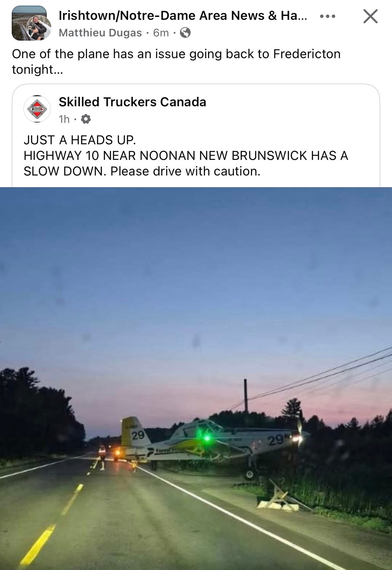The image size is (392, 570).
Task: Tap the globe public-audience icon
Action: (185, 33)
